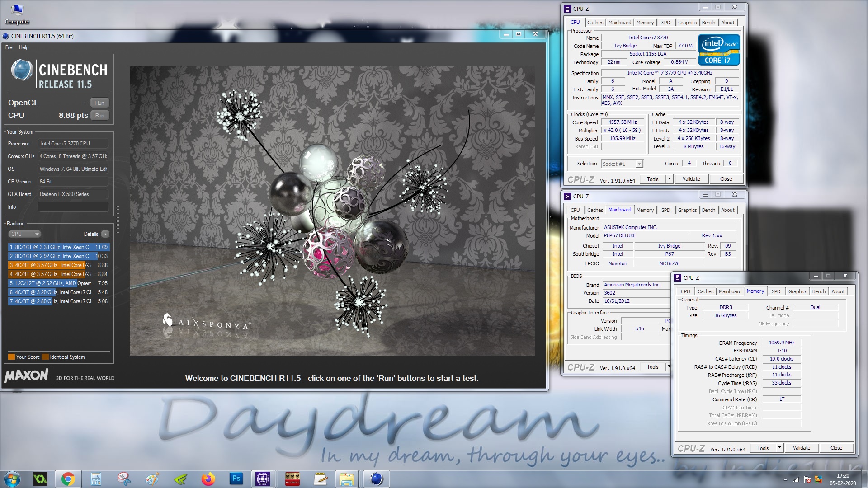Image resolution: width=868 pixels, height=488 pixels.
Task: Click the Cinebench title bar app icon
Action: click(5, 36)
